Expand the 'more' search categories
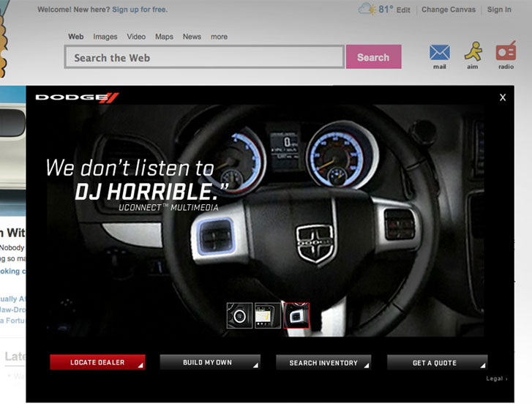The height and width of the screenshot is (404, 532). (x=219, y=37)
